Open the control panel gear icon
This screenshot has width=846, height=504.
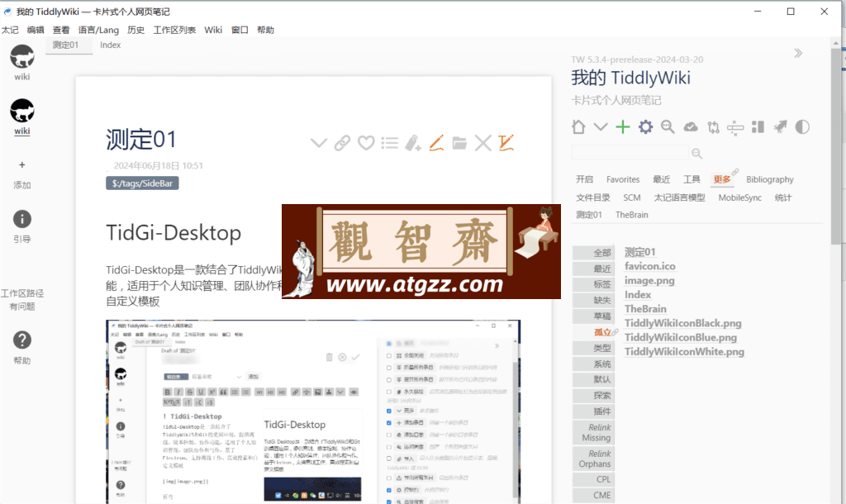(645, 126)
